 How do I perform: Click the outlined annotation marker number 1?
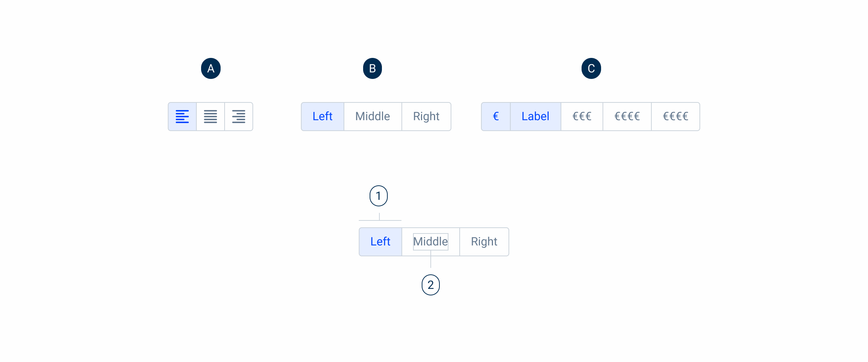pos(379,196)
